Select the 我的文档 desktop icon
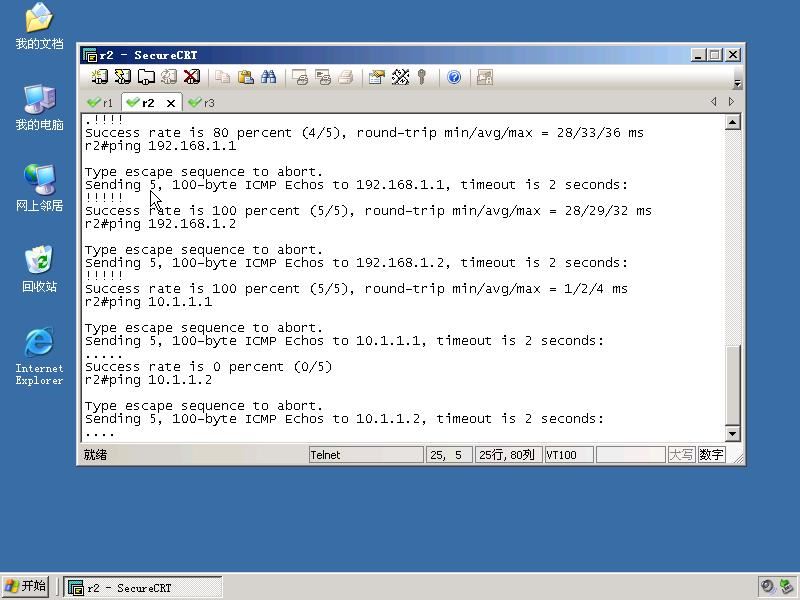This screenshot has height=600, width=800. click(x=39, y=27)
